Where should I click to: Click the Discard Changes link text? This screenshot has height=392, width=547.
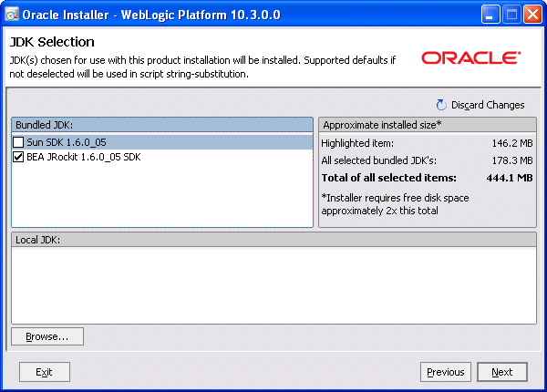[488, 105]
